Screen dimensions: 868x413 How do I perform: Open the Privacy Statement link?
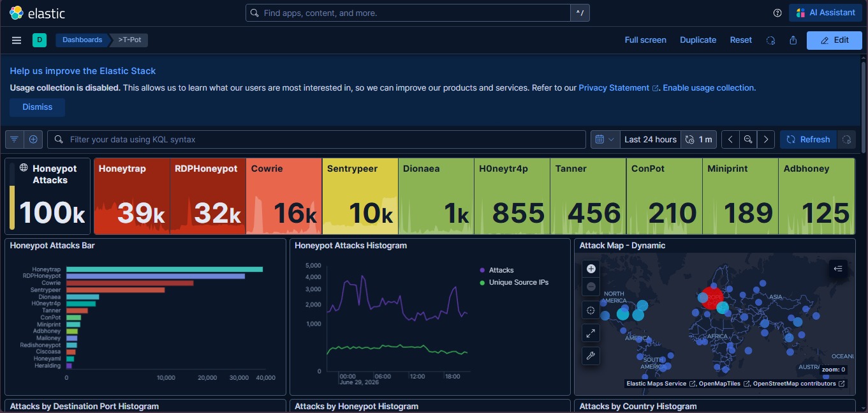click(x=618, y=88)
